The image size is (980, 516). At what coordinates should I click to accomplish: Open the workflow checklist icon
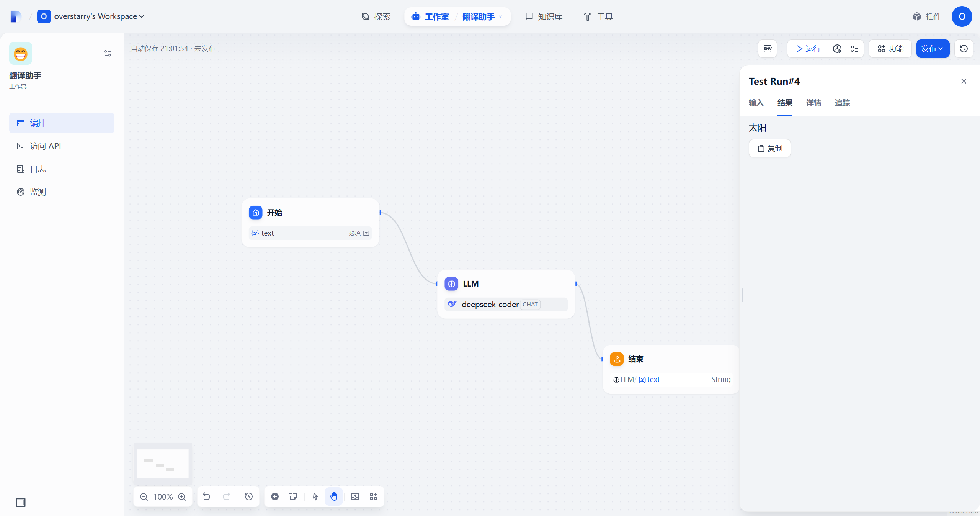pyautogui.click(x=854, y=49)
